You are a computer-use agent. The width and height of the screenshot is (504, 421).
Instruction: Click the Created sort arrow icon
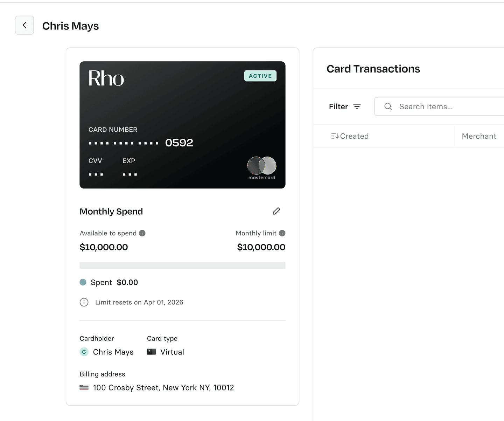[335, 136]
